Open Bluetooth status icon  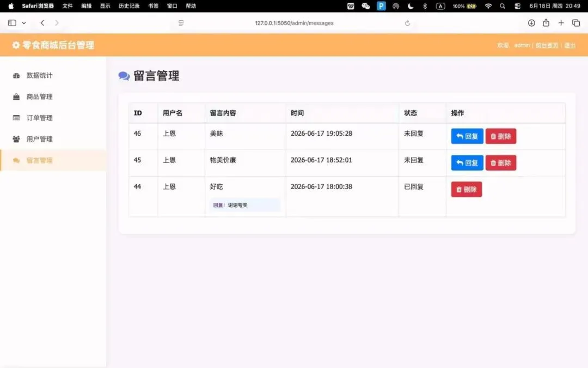pos(425,5)
